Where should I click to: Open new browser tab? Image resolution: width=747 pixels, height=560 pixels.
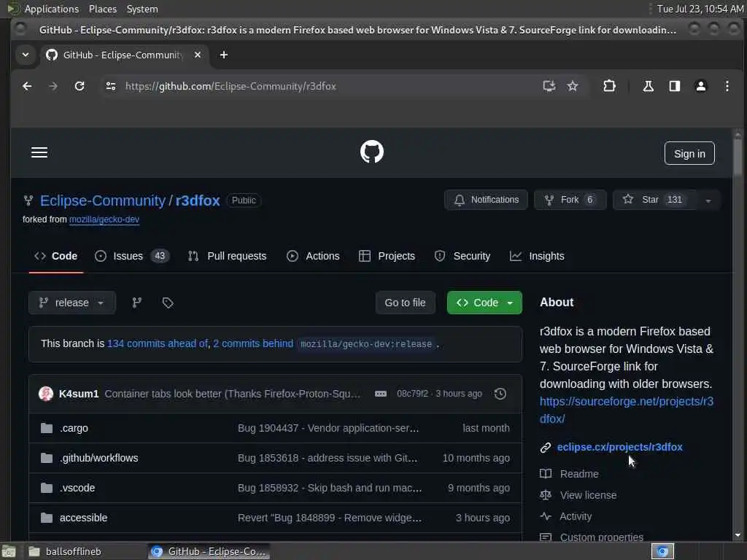pyautogui.click(x=223, y=55)
